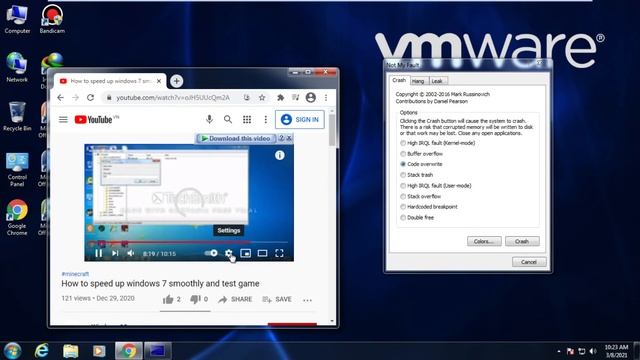Enable miniplayer mode
This screenshot has height=360, width=640.
pos(246,253)
